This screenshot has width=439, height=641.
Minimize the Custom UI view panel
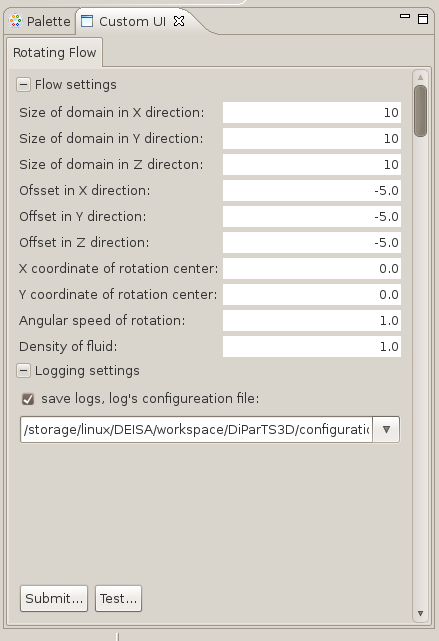point(405,16)
